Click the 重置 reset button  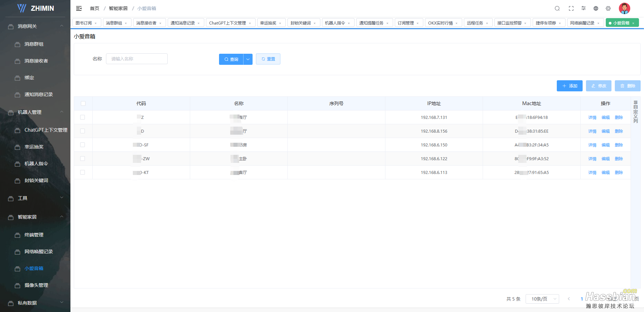tap(268, 59)
